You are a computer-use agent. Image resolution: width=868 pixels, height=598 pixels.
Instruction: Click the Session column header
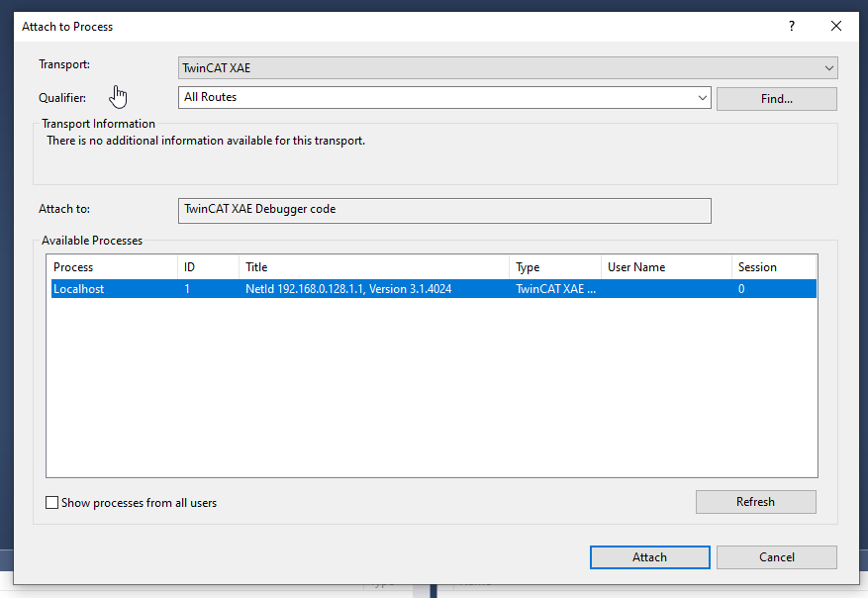coord(773,267)
